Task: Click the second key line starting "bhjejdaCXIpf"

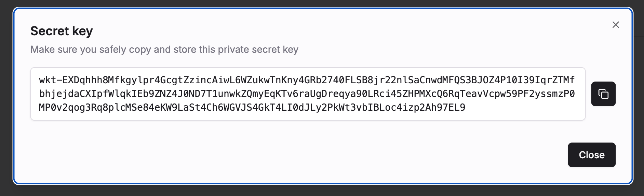Action: [307, 94]
